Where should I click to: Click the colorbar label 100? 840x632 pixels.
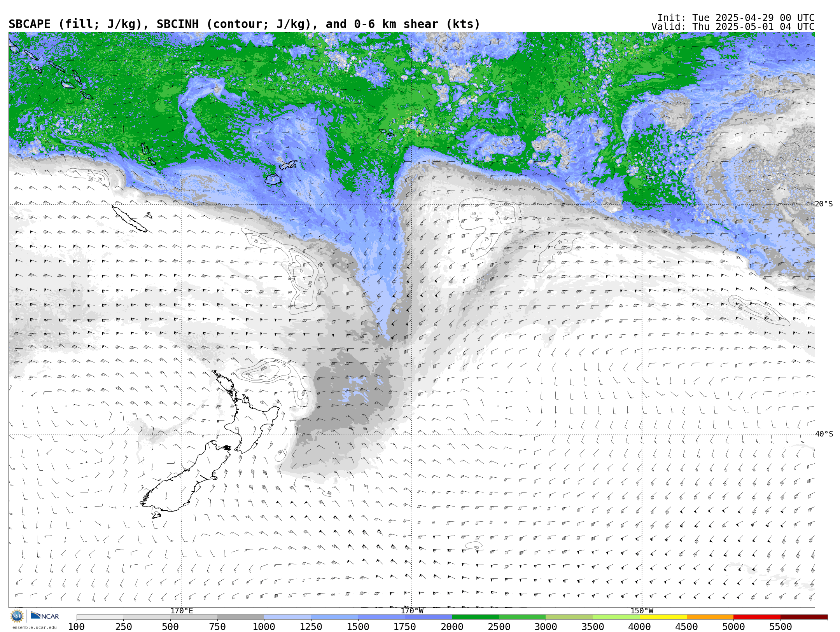(77, 627)
